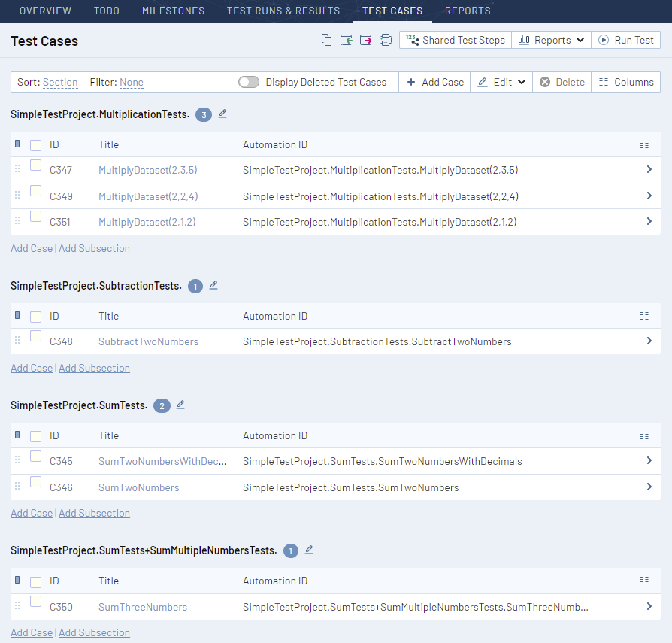Add Subsection under SubtractionTests section

(x=94, y=368)
